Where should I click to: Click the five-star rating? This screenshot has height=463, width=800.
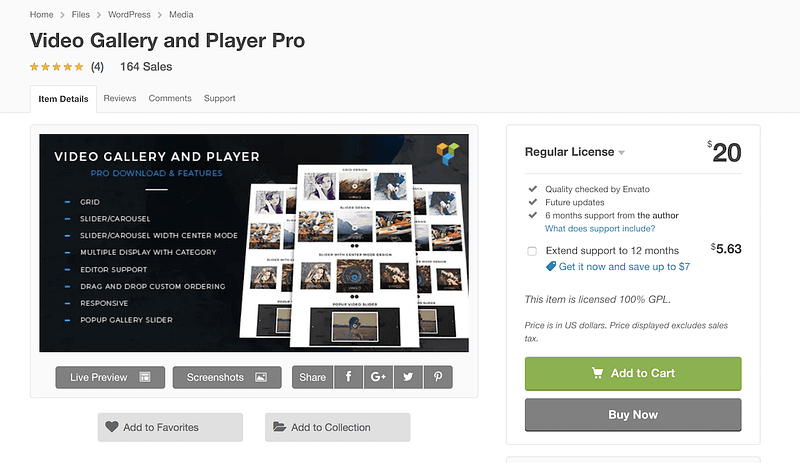coord(57,67)
